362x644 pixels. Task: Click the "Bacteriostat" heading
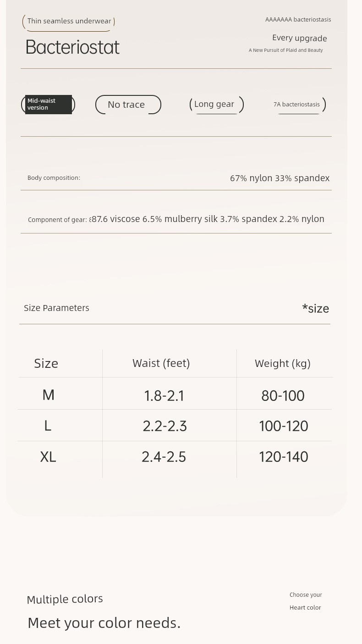(x=73, y=47)
